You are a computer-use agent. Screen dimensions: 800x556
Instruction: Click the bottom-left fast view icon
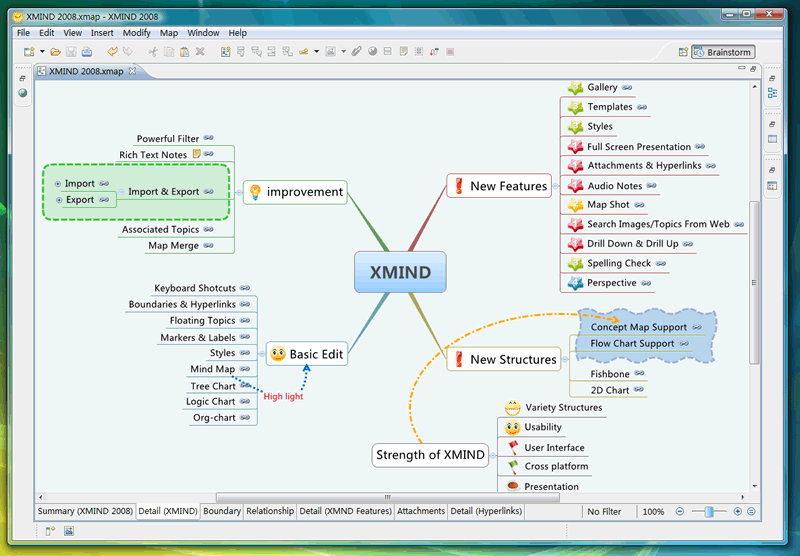click(50, 532)
